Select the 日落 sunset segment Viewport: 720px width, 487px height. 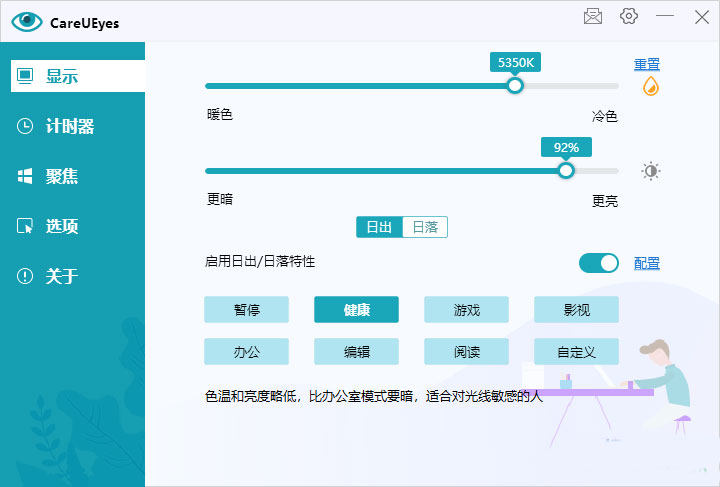[425, 227]
